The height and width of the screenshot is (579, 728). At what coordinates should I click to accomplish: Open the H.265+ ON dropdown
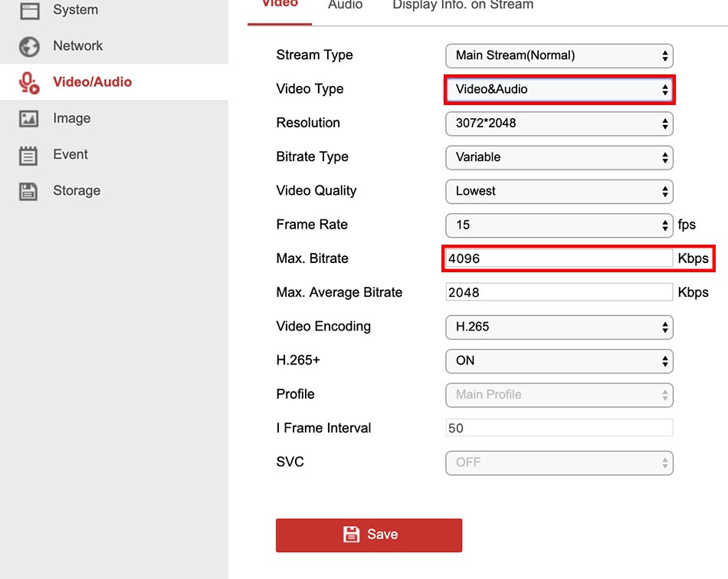pos(559,361)
